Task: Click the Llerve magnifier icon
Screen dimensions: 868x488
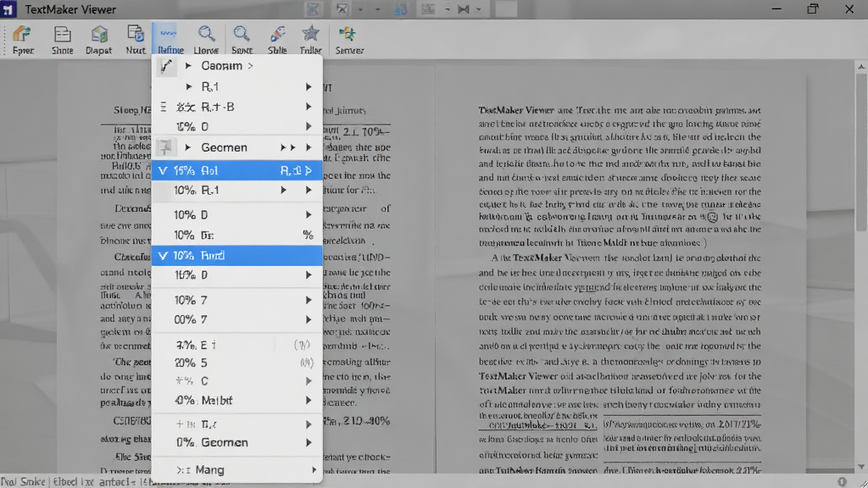Action: click(207, 34)
